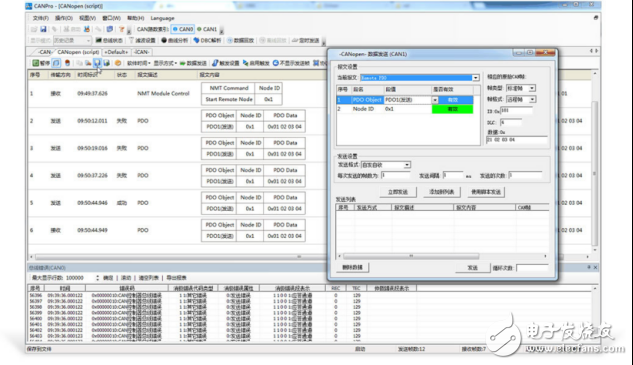Open the Language menu

point(162,18)
